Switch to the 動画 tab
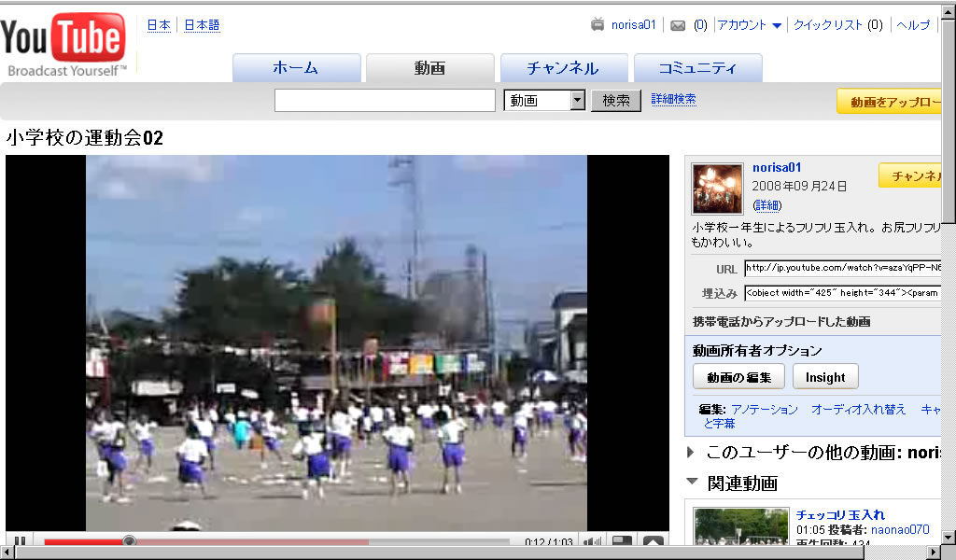This screenshot has width=956, height=560. click(x=429, y=67)
